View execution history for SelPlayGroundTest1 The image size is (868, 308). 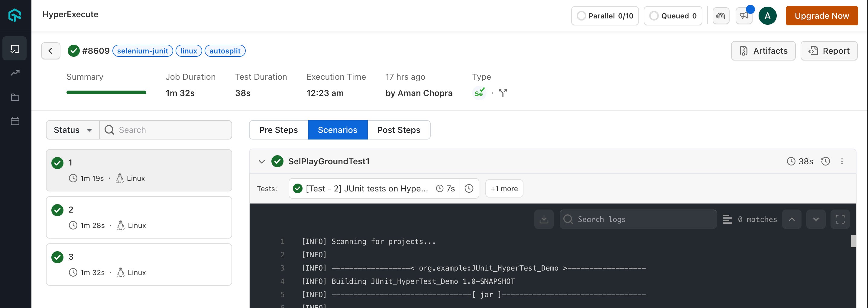[826, 161]
